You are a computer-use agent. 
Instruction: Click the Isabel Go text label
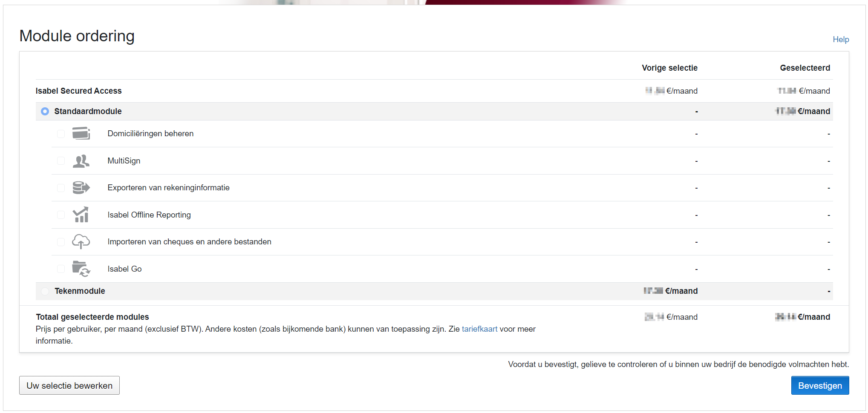pos(124,269)
